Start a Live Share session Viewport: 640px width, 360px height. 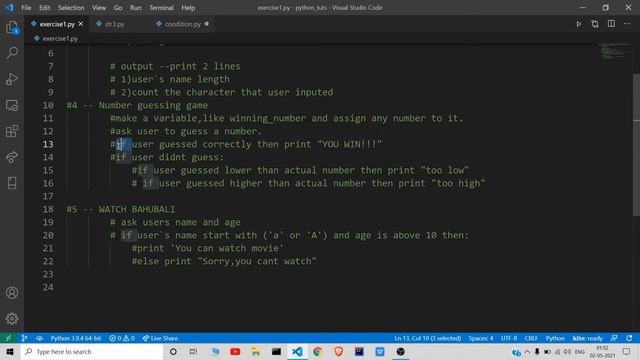tap(160, 338)
